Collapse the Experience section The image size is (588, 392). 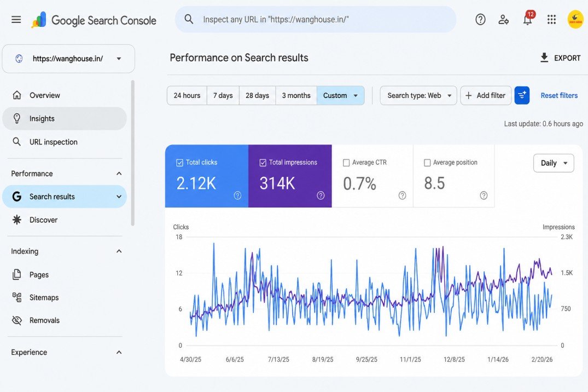tap(119, 352)
